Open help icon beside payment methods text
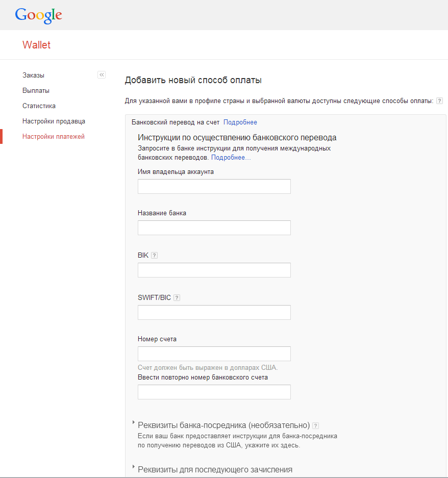The image size is (448, 478). [439, 101]
